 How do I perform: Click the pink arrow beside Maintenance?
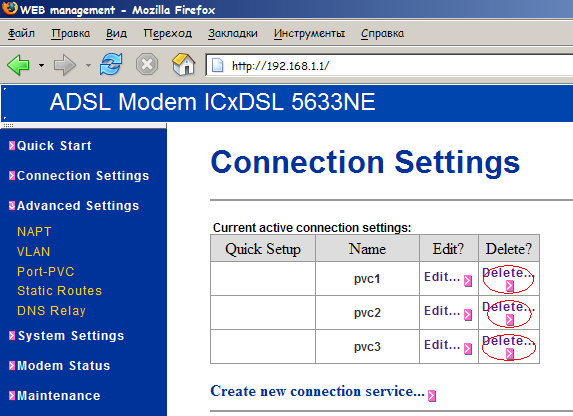coord(12,396)
